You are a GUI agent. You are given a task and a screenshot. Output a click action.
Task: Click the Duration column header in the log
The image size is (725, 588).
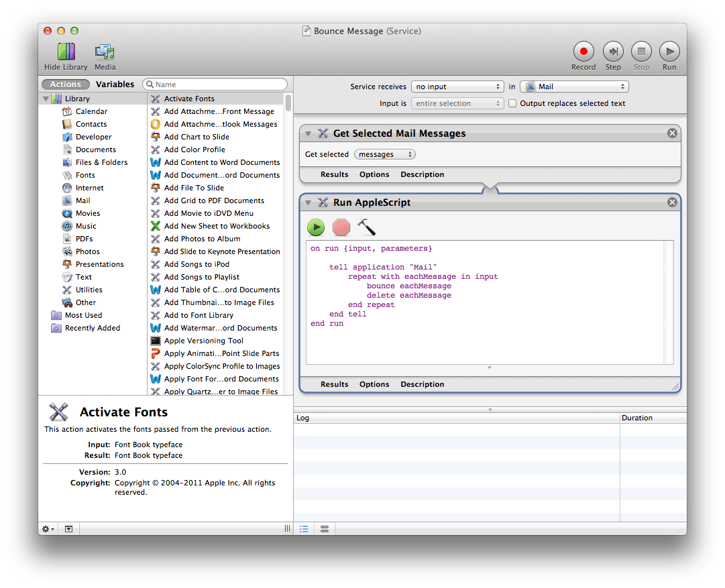(x=653, y=418)
